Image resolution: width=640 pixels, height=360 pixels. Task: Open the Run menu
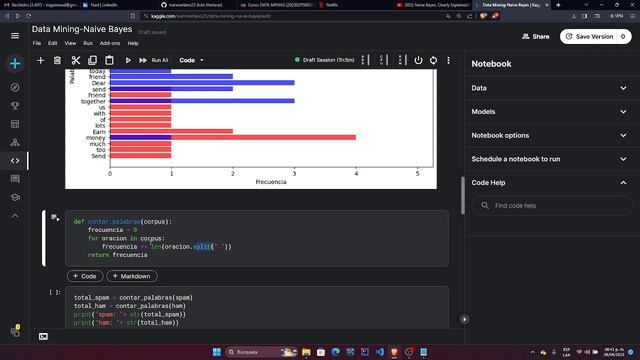coord(88,43)
